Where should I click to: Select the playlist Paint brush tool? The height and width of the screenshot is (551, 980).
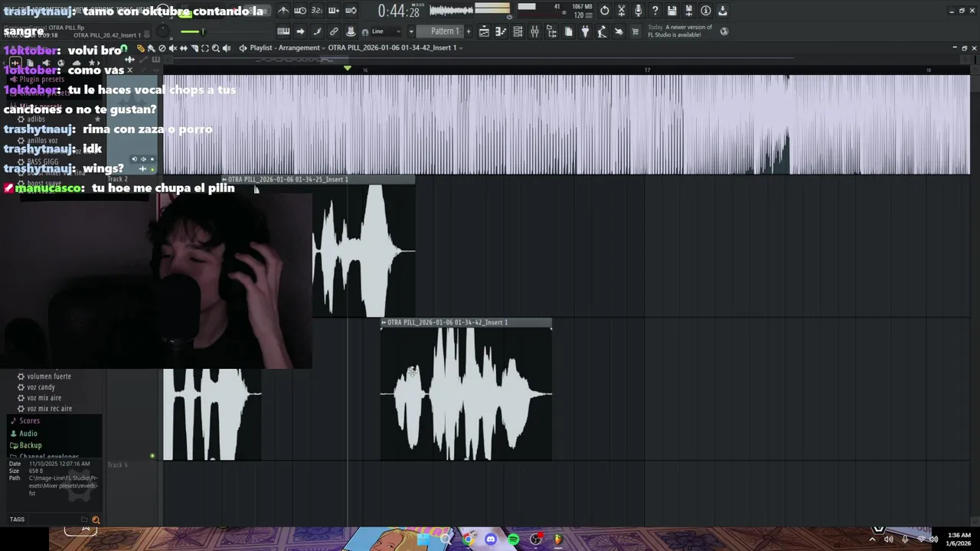pyautogui.click(x=151, y=48)
